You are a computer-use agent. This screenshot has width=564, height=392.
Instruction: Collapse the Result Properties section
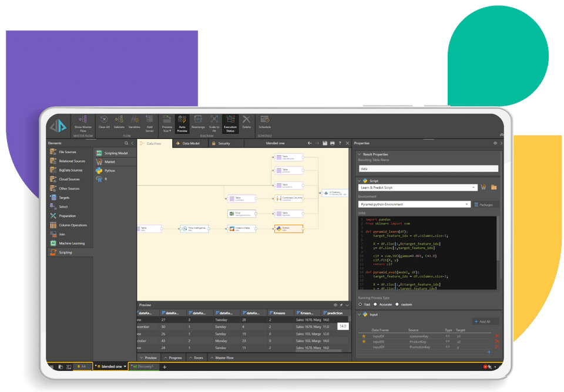360,154
